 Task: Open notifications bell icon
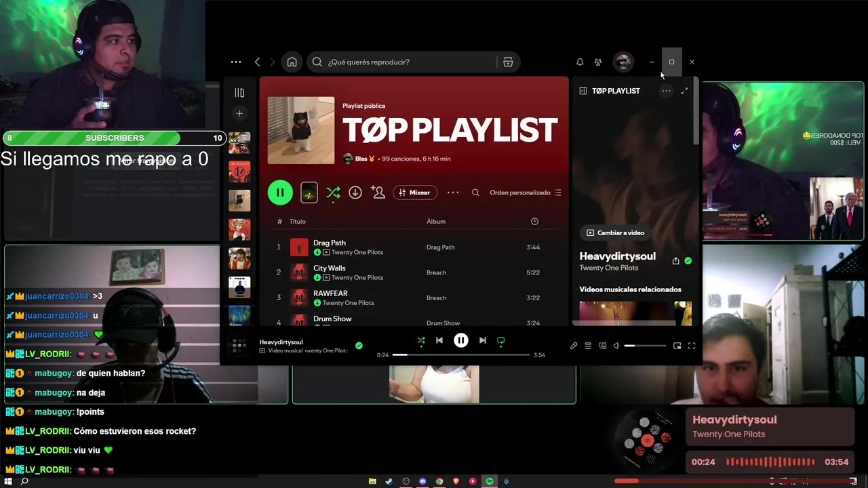pyautogui.click(x=580, y=62)
